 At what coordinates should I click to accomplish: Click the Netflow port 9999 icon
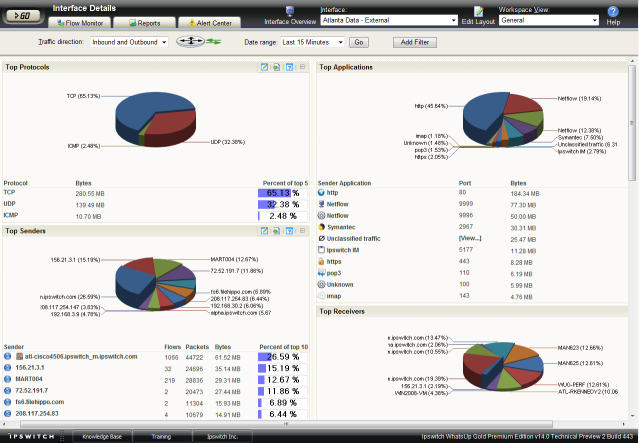click(321, 204)
